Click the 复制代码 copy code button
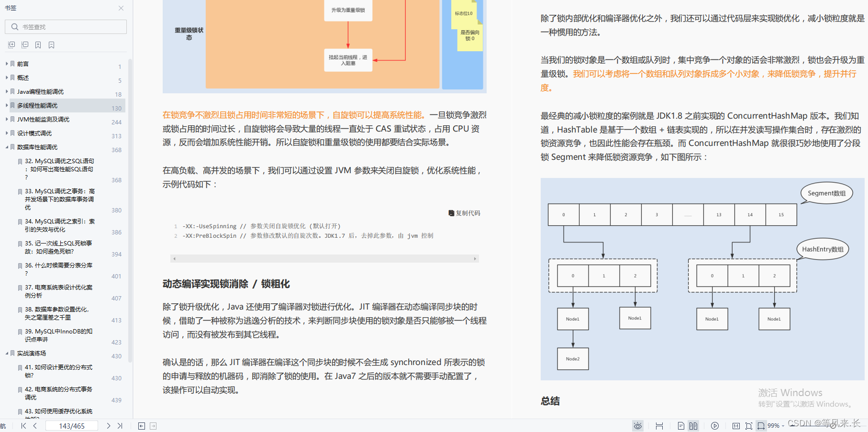The height and width of the screenshot is (432, 868). tap(464, 213)
